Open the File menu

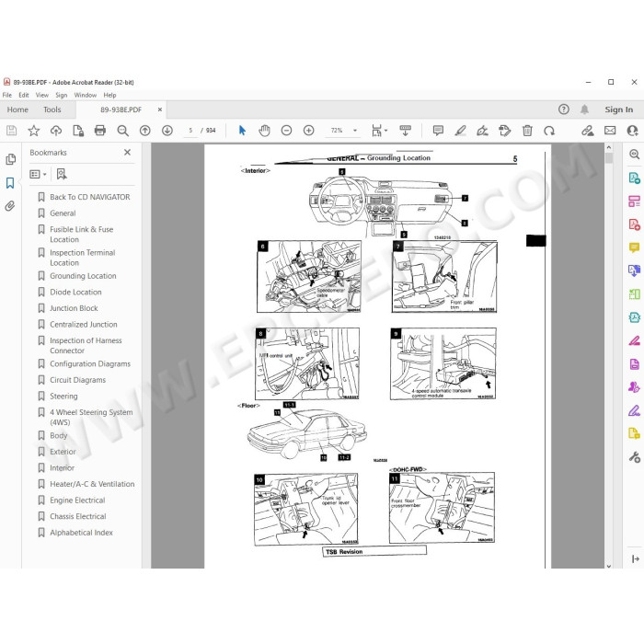[x=7, y=95]
